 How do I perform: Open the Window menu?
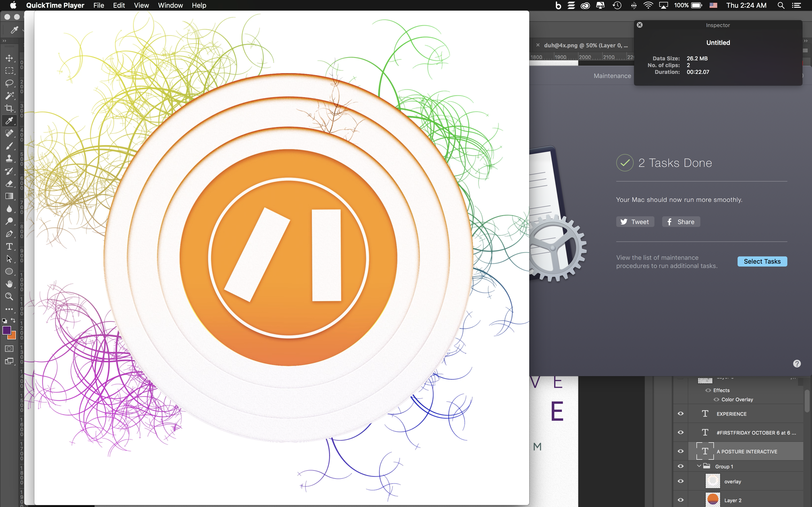coord(170,5)
